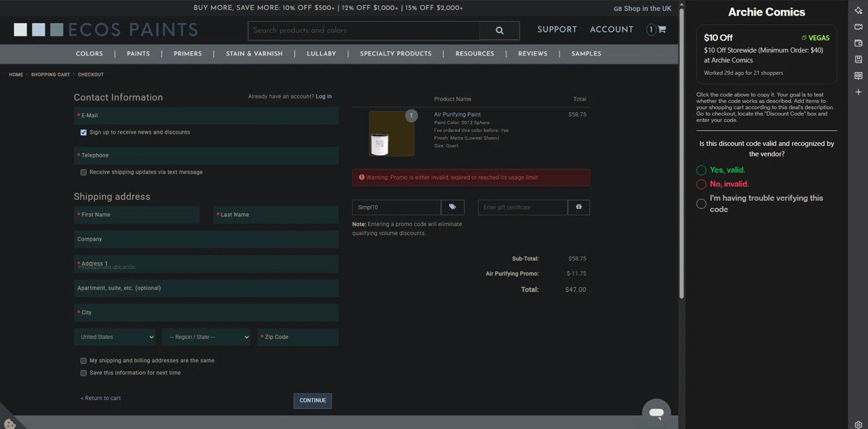Select the 'No, invalid.' radio option
The height and width of the screenshot is (429, 868).
[x=701, y=184]
